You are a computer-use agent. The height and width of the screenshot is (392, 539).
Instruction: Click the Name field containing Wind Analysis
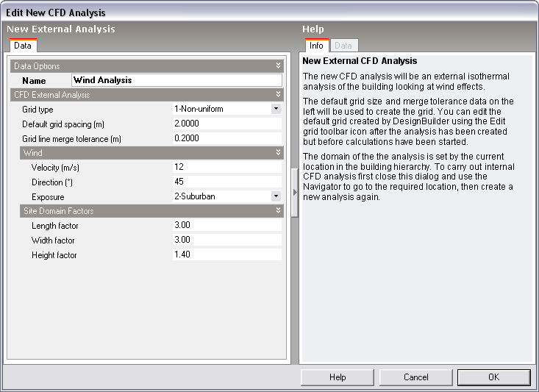(x=176, y=80)
